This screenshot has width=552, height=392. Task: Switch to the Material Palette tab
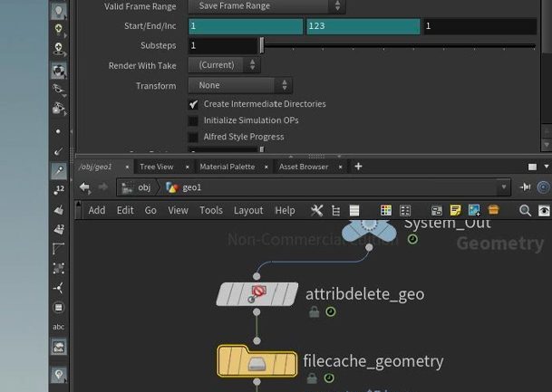227,167
